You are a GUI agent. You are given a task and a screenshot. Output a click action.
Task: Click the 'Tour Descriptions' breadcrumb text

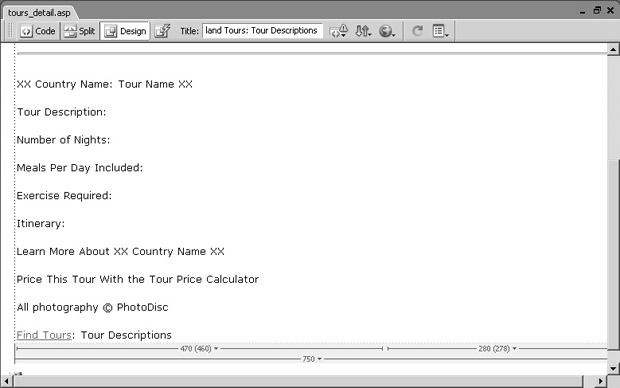(126, 335)
